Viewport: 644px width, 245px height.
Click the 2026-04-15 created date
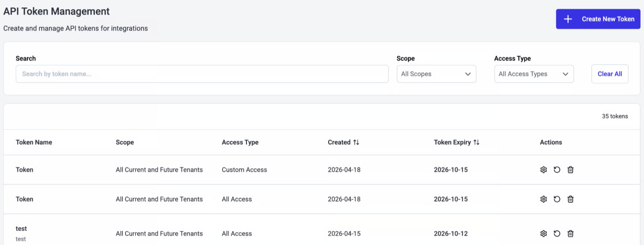(x=344, y=234)
